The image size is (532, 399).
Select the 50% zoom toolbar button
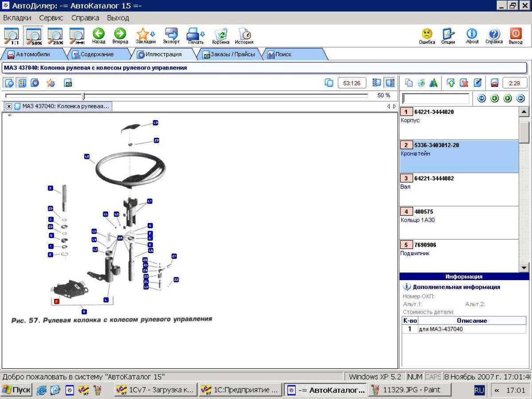pos(34,36)
